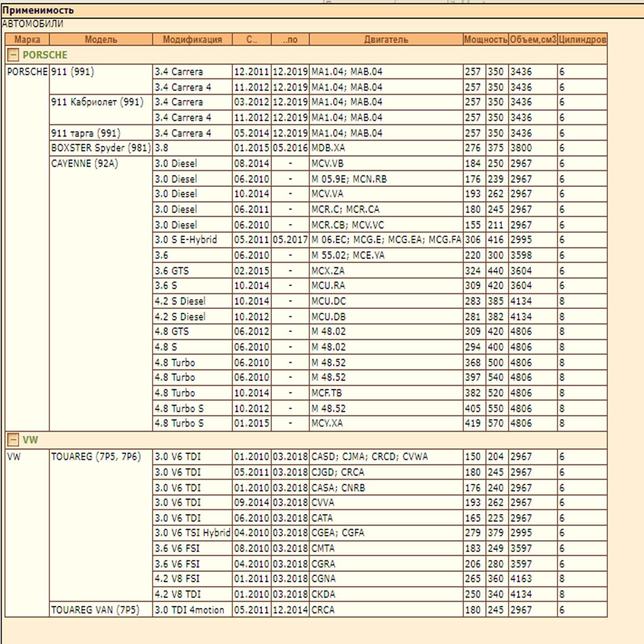
Task: Select the CAYENNE (92A) model cell
Action: click(85, 164)
